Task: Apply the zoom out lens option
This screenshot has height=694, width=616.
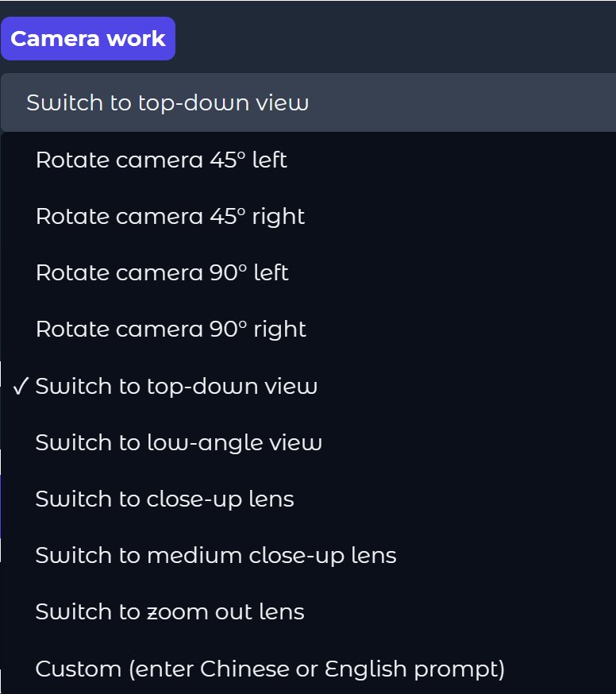Action: click(170, 612)
